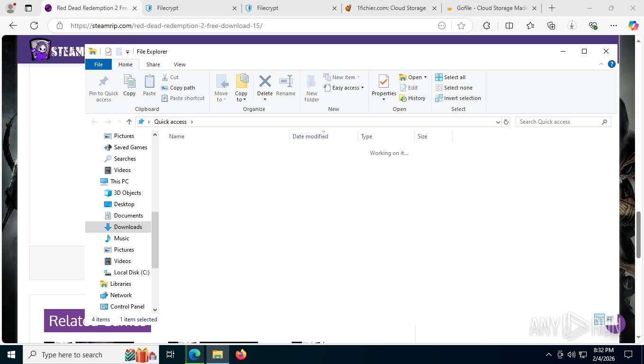Click taskbar clock showing 8:32 PM

point(603,355)
